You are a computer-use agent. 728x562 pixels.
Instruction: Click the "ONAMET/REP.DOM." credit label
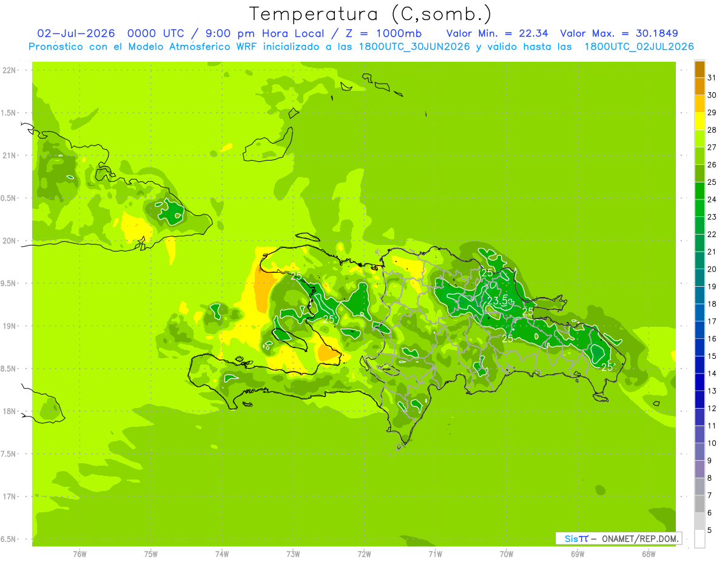pyautogui.click(x=640, y=538)
